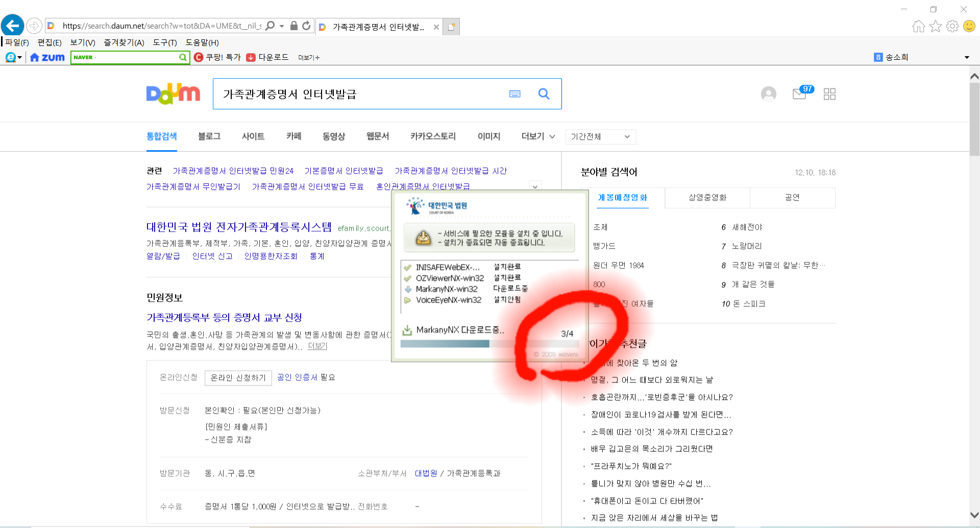Click the page vertical scrollbar thumb
Image resolution: width=980 pixels, height=528 pixels.
pos(974,118)
